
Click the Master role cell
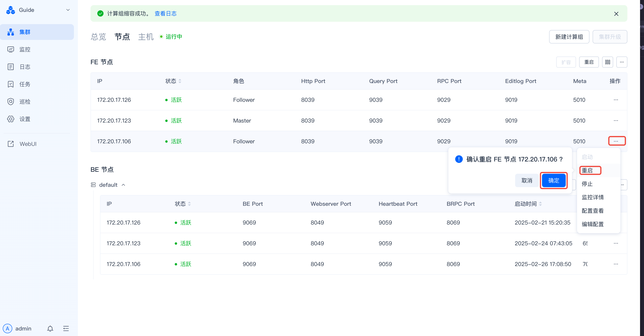[x=242, y=121]
